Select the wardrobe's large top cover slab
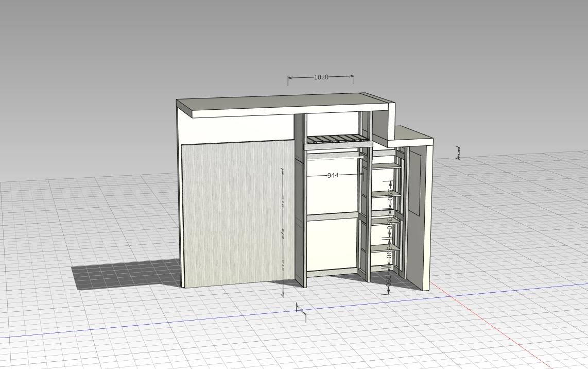The image size is (588, 369). pos(285,105)
